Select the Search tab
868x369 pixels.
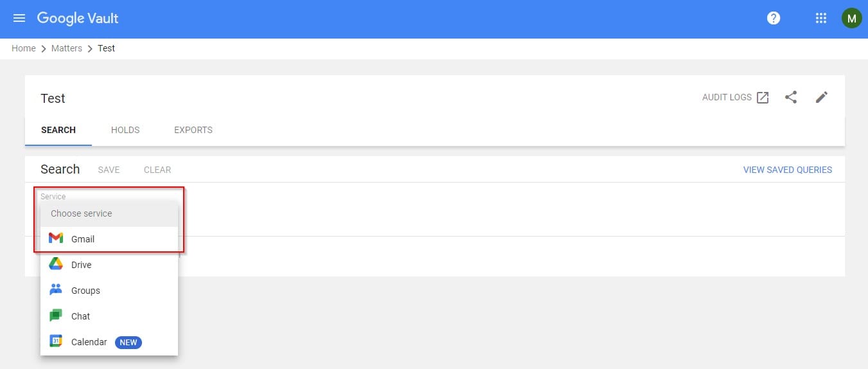point(58,130)
